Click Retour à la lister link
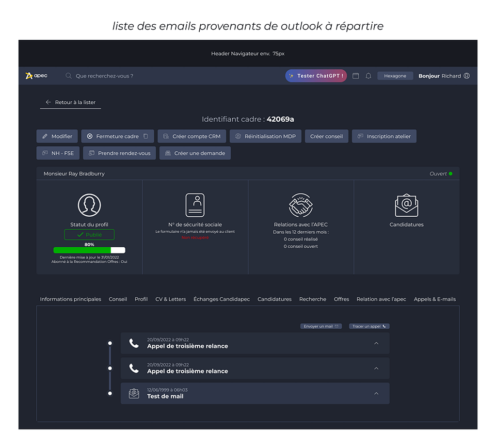The width and height of the screenshot is (496, 448). [x=71, y=102]
